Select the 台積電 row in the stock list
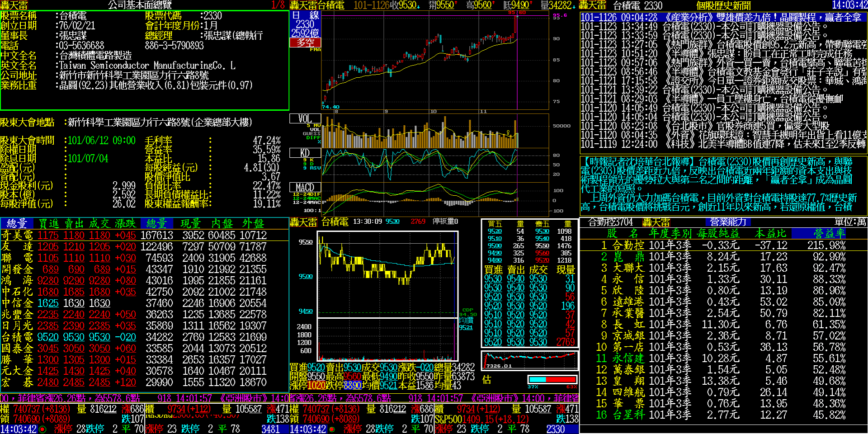 (x=144, y=337)
